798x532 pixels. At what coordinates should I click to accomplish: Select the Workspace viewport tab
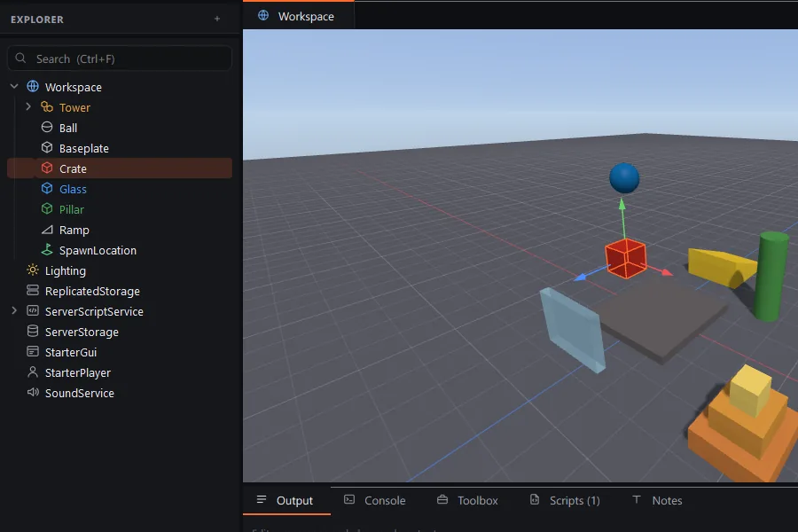[298, 16]
